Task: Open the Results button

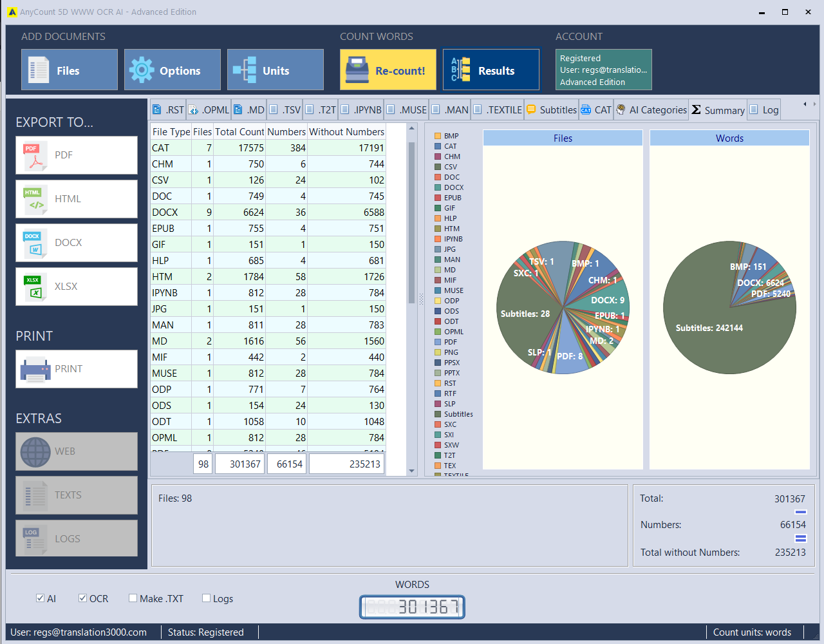Action: pos(491,70)
